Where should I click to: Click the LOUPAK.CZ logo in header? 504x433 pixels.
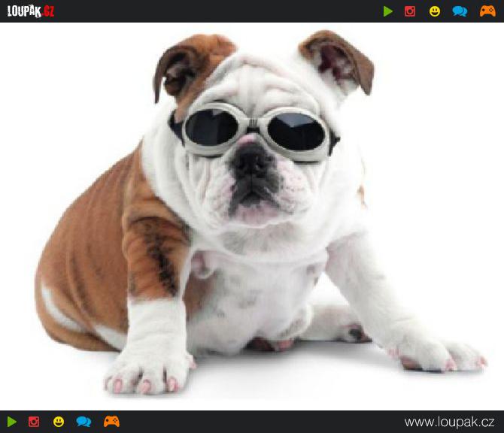[31, 11]
